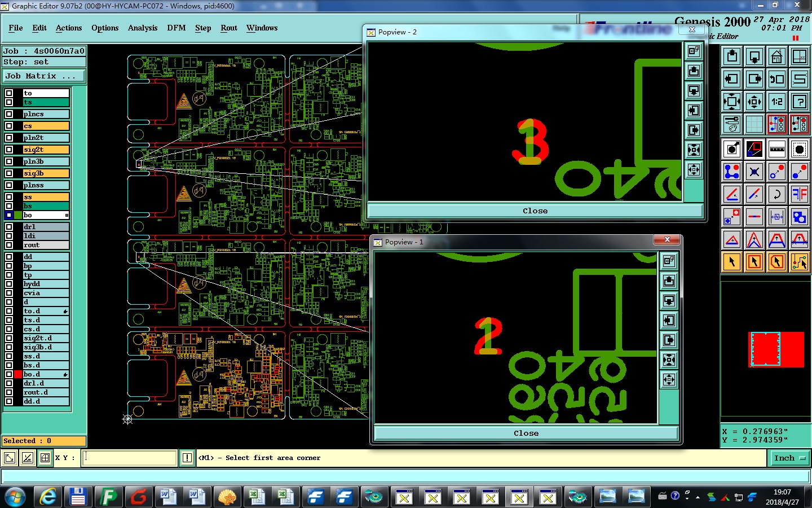Click the wrench and palette settings icon
Image resolution: width=812 pixels, height=508 pixels.
point(732,124)
